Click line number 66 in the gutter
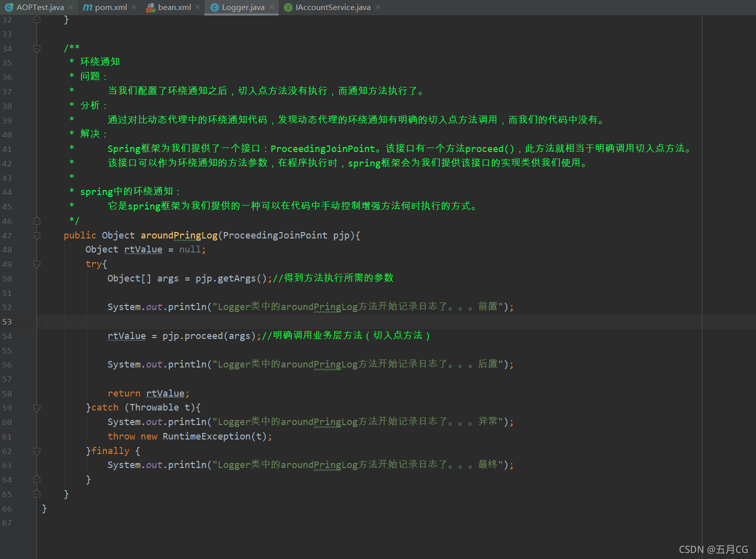The height and width of the screenshot is (559, 756). 7,508
